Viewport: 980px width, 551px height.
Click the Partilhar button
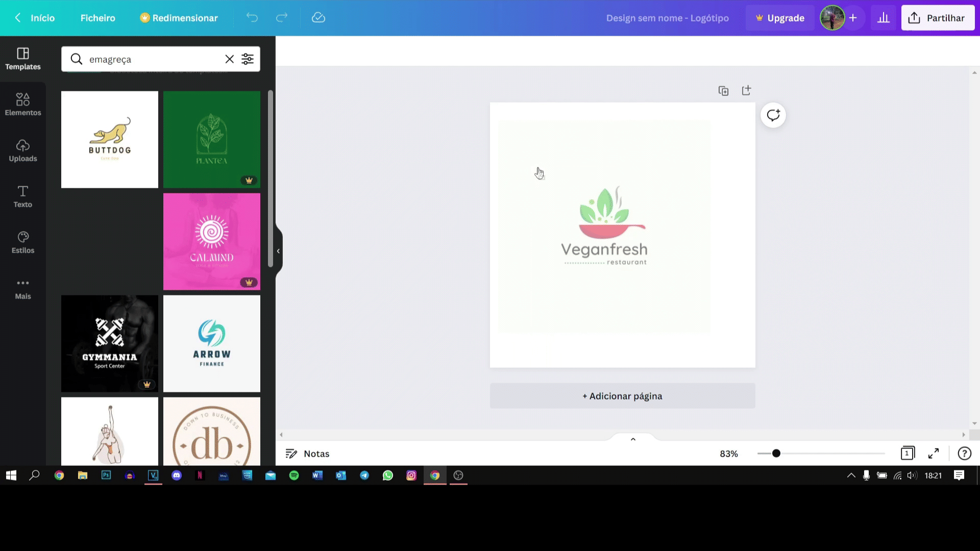(938, 18)
